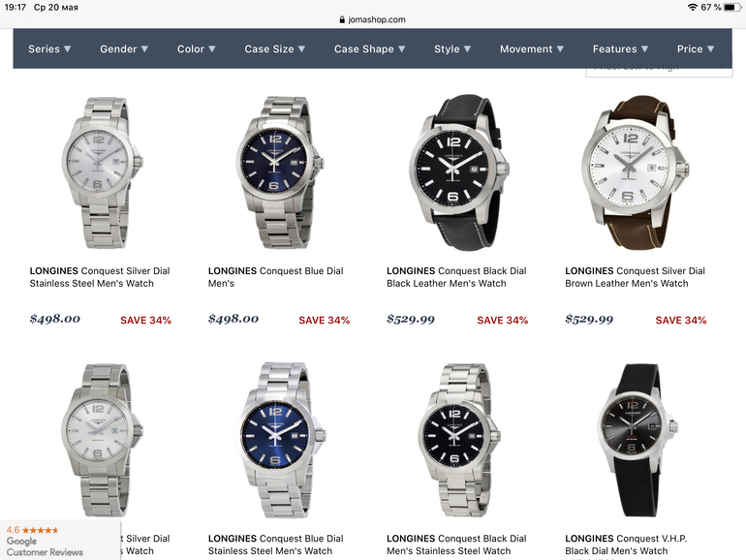Open the Gender filter dropdown

(x=124, y=49)
